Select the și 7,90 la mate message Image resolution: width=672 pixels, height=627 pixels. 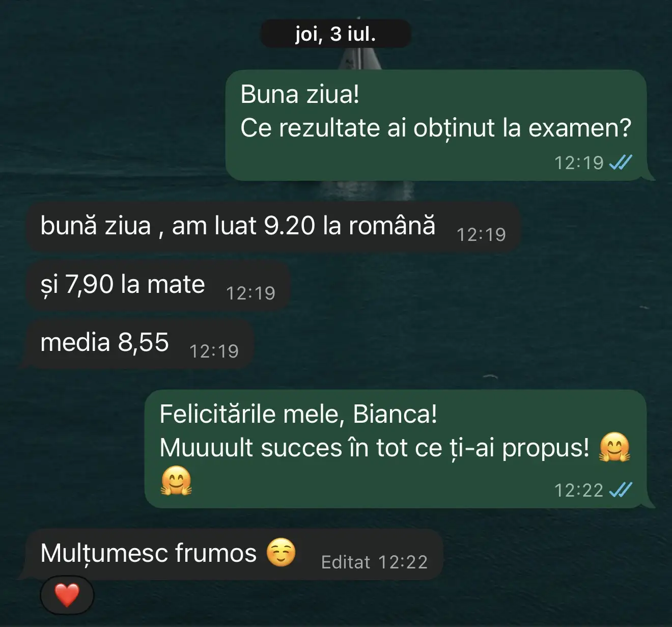point(157,285)
